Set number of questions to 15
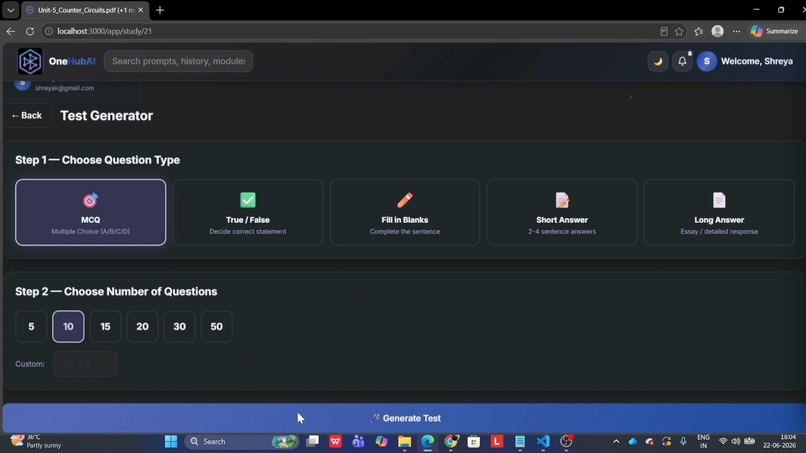 [105, 327]
